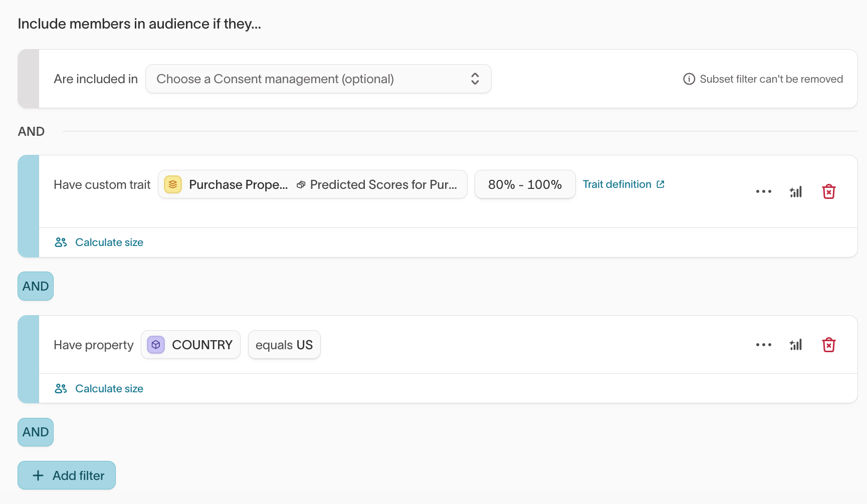Select the Purchase Propensity custom trait chip
The width and height of the screenshot is (867, 504).
coord(313,184)
